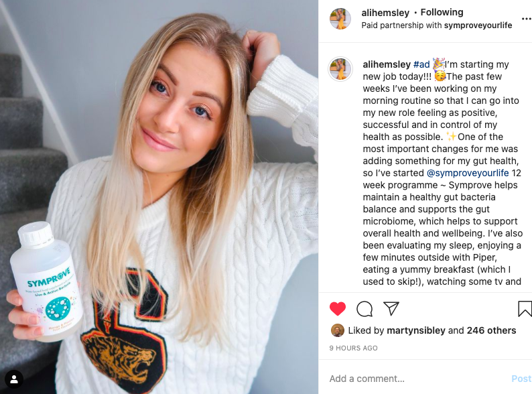This screenshot has width=532, height=394.
Task: Open martynsibley's small avatar in likes row
Action: coord(337,330)
